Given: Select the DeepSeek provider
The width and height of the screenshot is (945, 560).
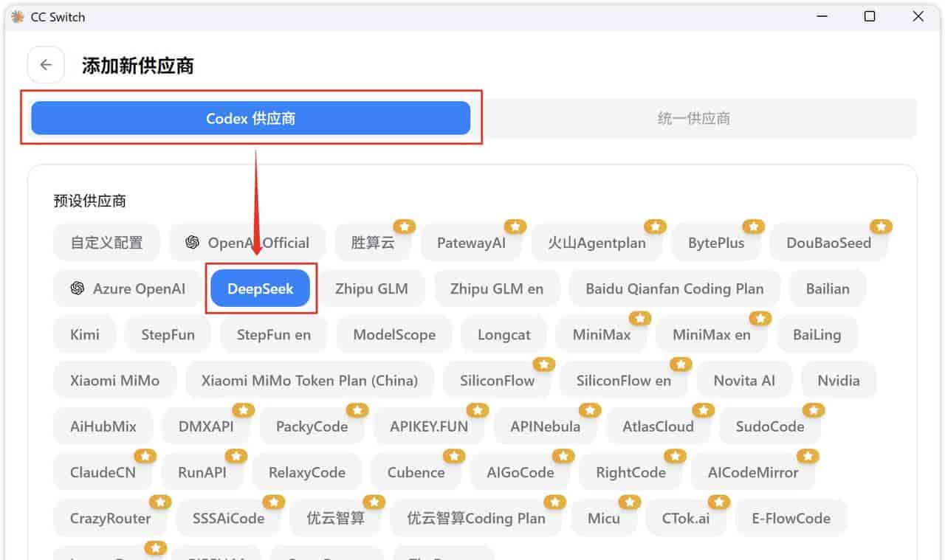Looking at the screenshot, I should (260, 288).
